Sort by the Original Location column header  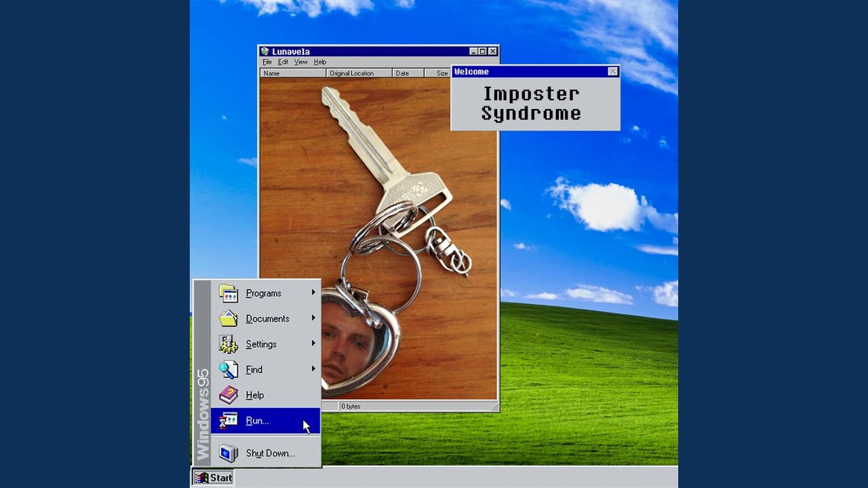(x=359, y=73)
